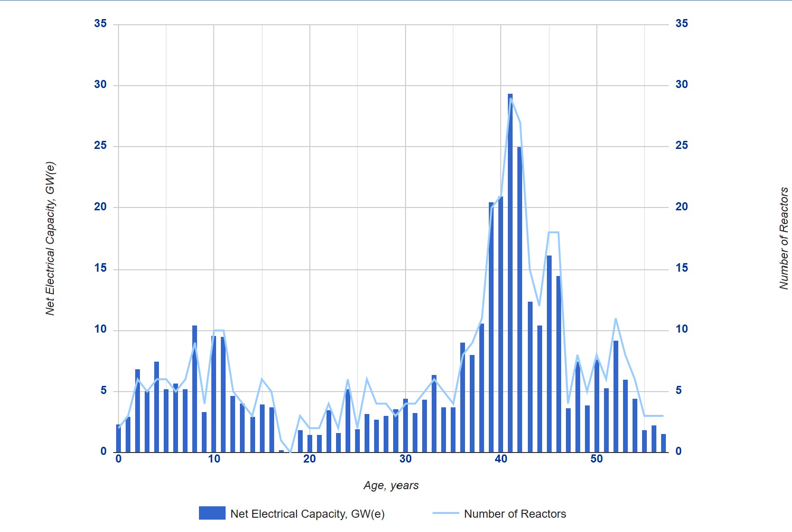The height and width of the screenshot is (532, 792).
Task: Click the tallest capacity bar at age 41
Action: point(510,276)
